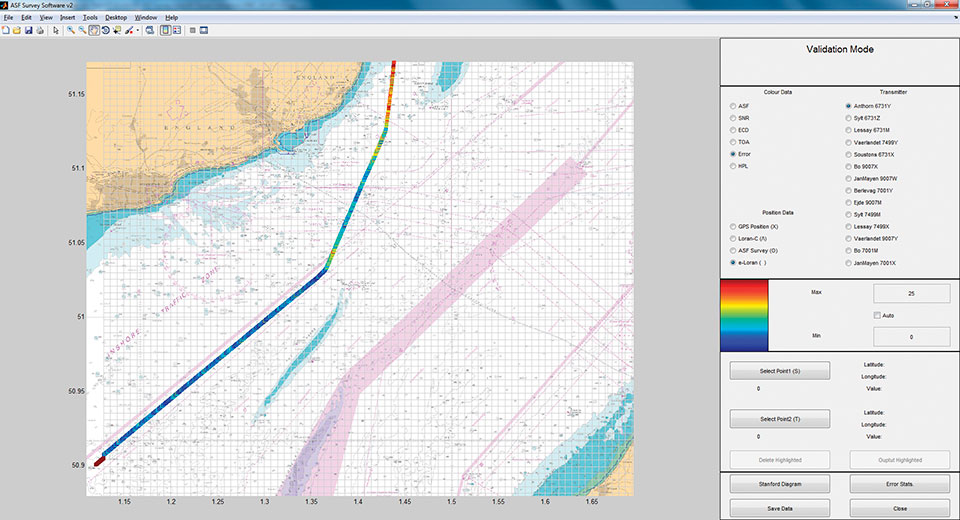
Task: Activate the Pan hand tool
Action: tap(94, 30)
